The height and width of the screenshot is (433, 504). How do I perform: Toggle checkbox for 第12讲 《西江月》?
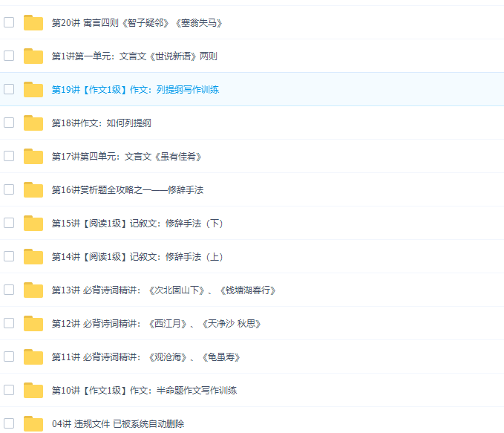click(x=9, y=323)
